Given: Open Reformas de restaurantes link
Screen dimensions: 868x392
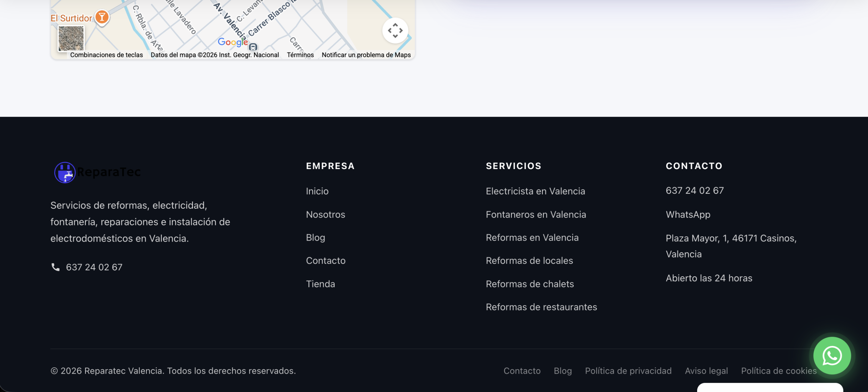Looking at the screenshot, I should coord(541,307).
